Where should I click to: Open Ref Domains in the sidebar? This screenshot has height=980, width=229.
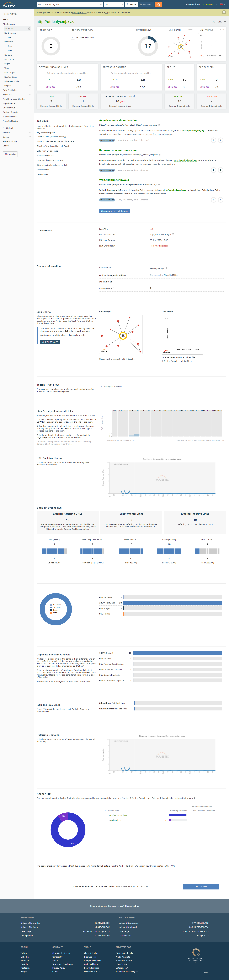tap(10, 33)
